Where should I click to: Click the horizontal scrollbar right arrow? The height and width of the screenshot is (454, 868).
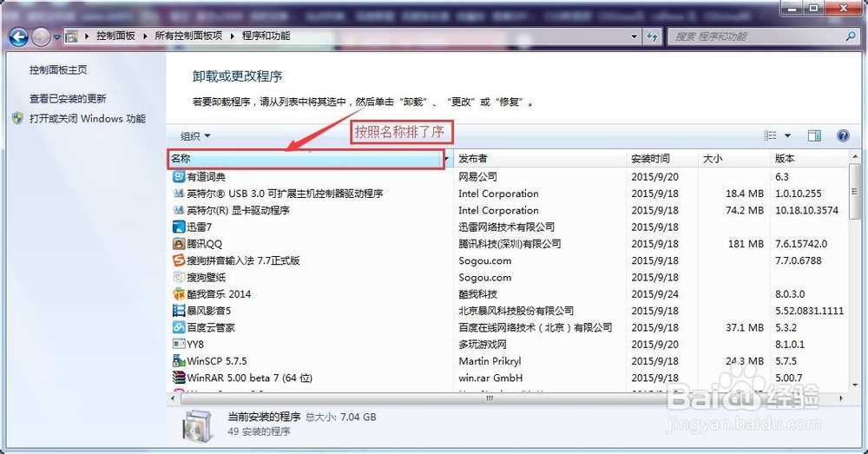[x=842, y=398]
